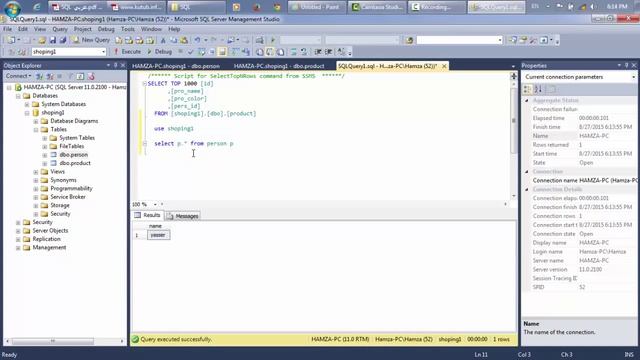Execute the current query

pos(127,52)
